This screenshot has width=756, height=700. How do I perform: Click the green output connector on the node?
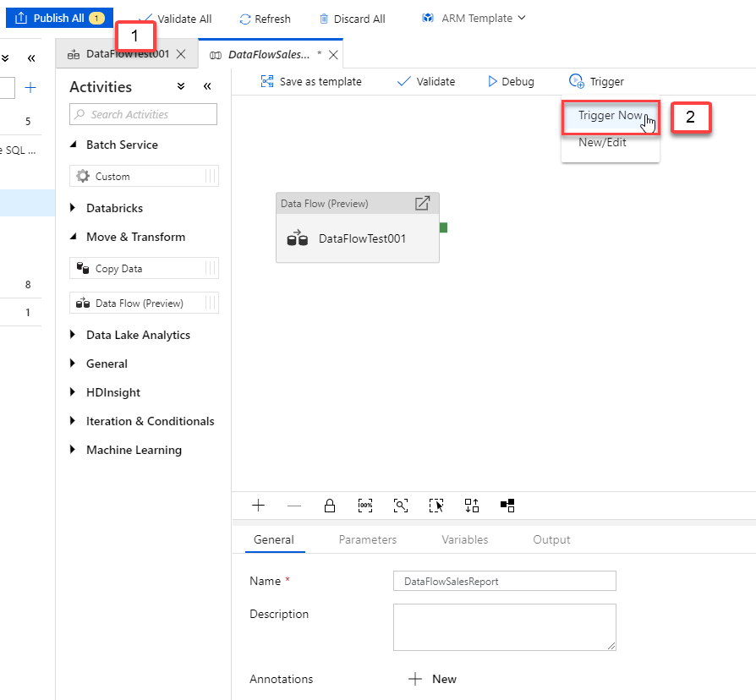[444, 227]
